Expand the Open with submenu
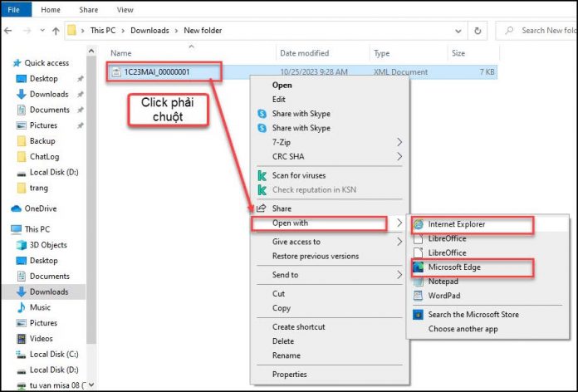Image resolution: width=578 pixels, height=392 pixels. [x=399, y=223]
